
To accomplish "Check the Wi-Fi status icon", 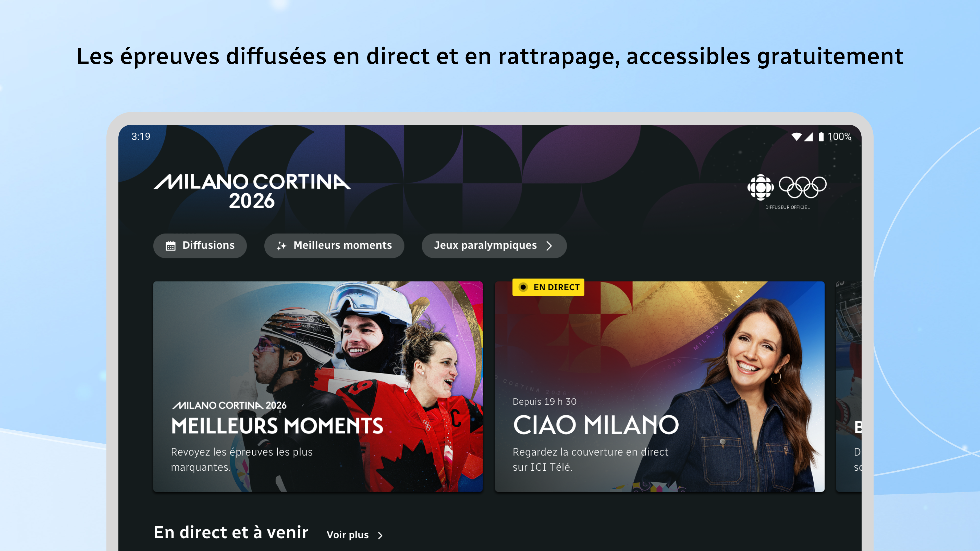I will tap(796, 136).
